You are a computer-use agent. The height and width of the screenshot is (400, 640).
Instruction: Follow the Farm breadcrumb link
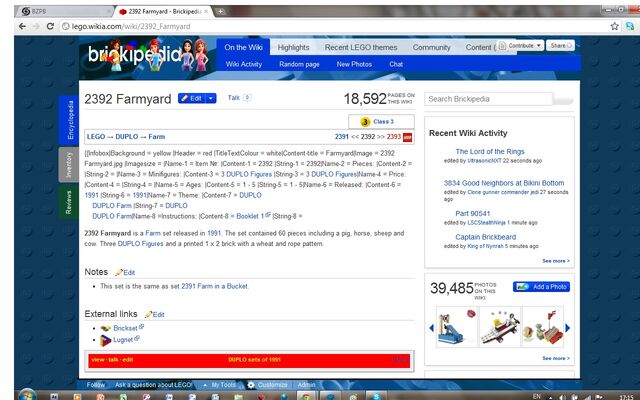click(x=157, y=137)
